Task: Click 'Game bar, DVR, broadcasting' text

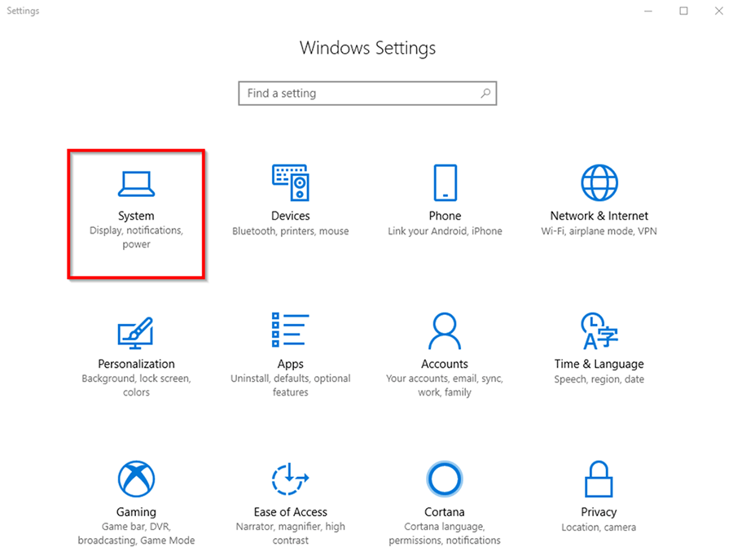Action: click(x=136, y=533)
